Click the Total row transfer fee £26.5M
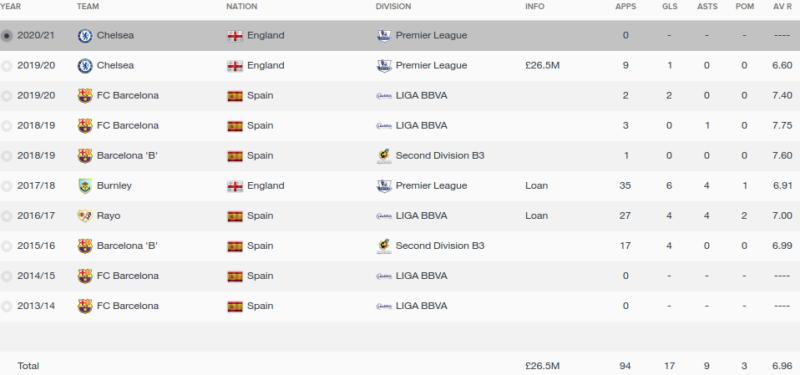This screenshot has height=375, width=800. 542,366
